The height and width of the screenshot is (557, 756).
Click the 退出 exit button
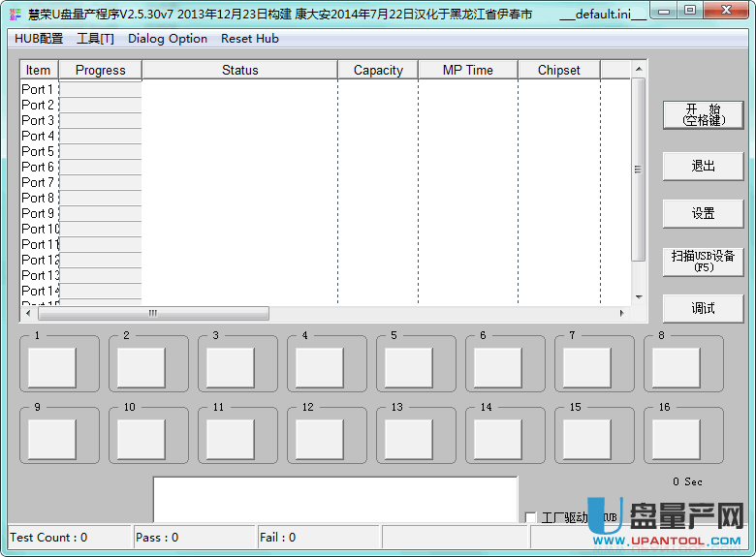tap(703, 166)
